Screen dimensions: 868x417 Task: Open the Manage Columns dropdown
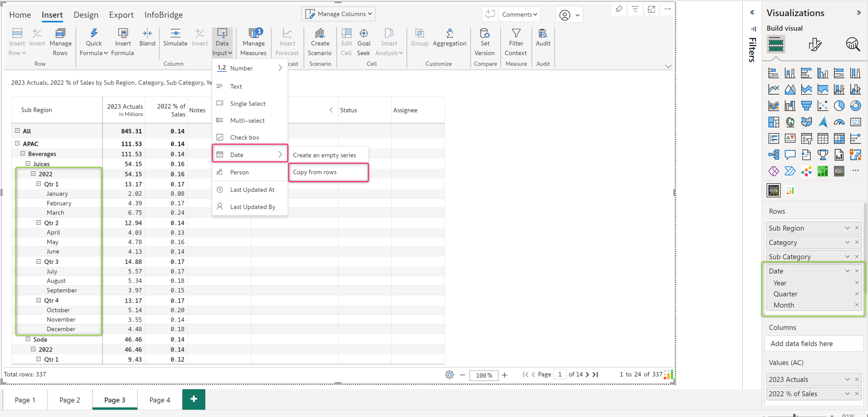click(x=338, y=14)
